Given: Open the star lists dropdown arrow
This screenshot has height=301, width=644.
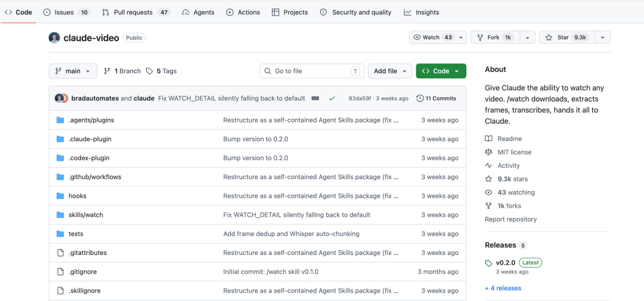Looking at the screenshot, I should point(602,38).
